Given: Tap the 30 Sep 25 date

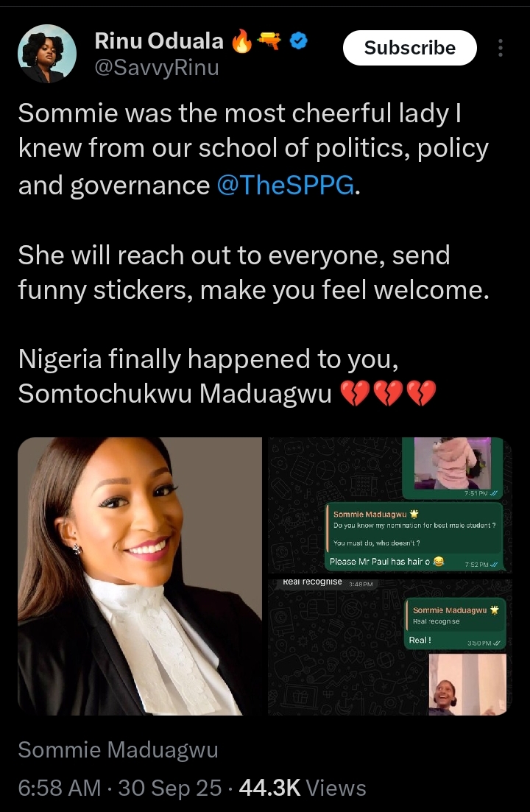Looking at the screenshot, I should (170, 788).
